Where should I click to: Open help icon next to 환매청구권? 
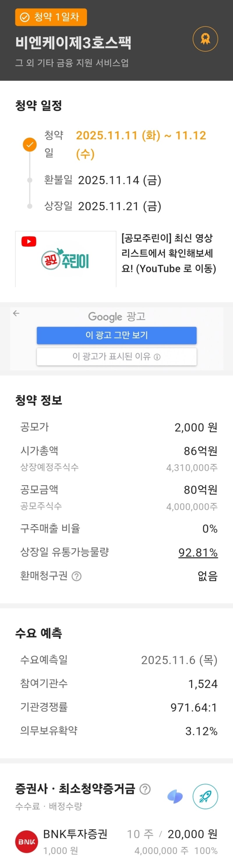click(x=77, y=576)
